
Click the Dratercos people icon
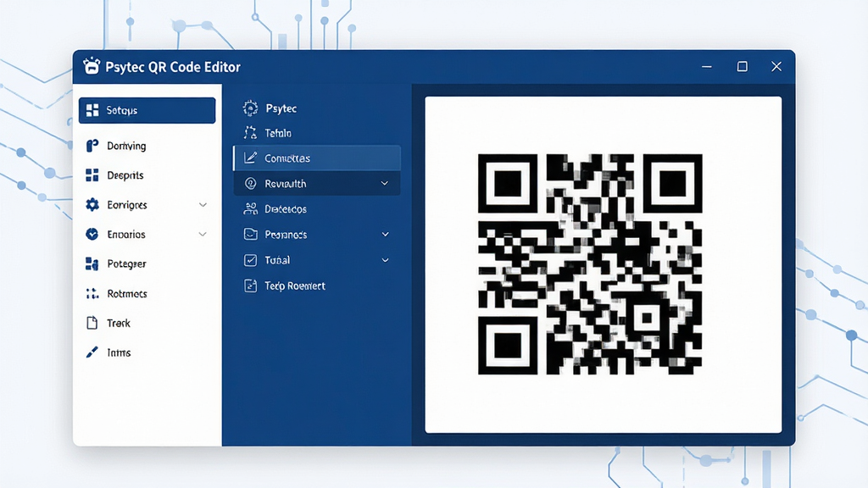(x=250, y=208)
